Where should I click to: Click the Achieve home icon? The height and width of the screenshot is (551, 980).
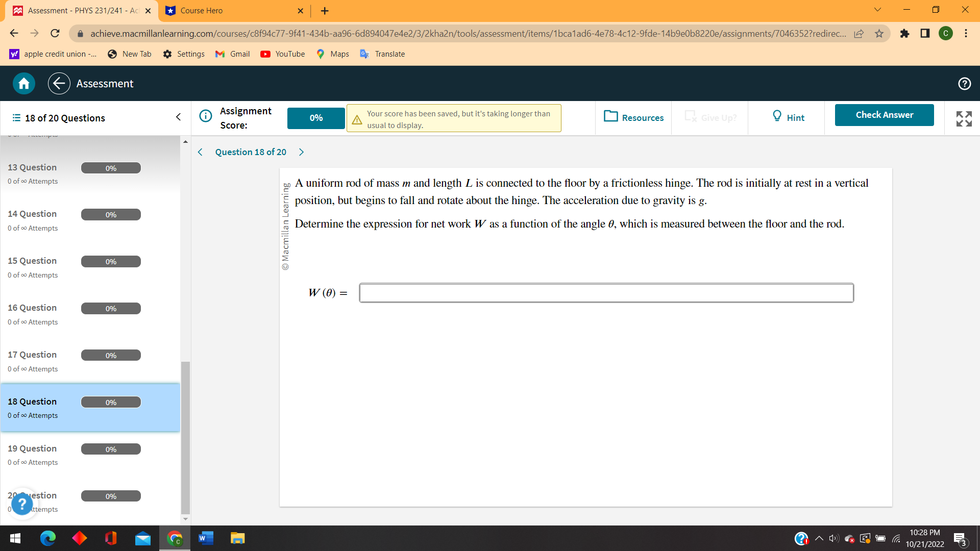(23, 83)
